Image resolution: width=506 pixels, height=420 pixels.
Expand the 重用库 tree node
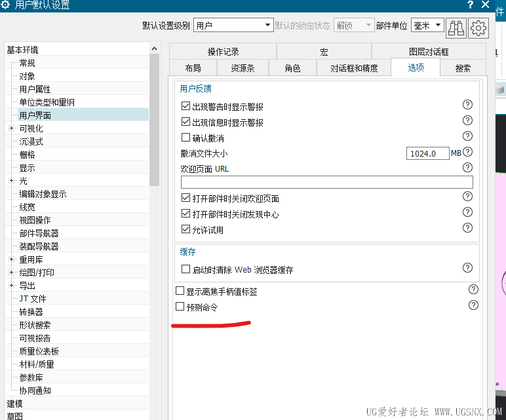(x=11, y=259)
